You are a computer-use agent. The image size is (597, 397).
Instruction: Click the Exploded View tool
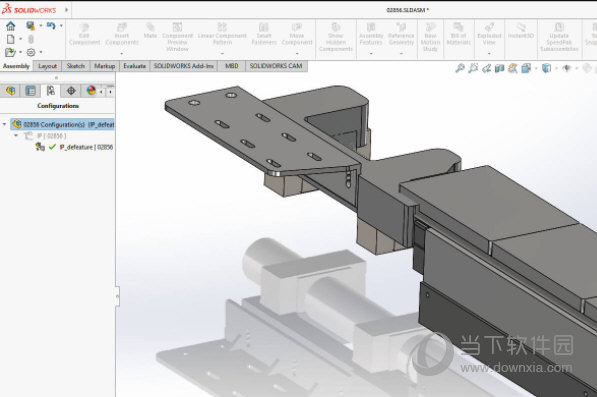point(489,33)
